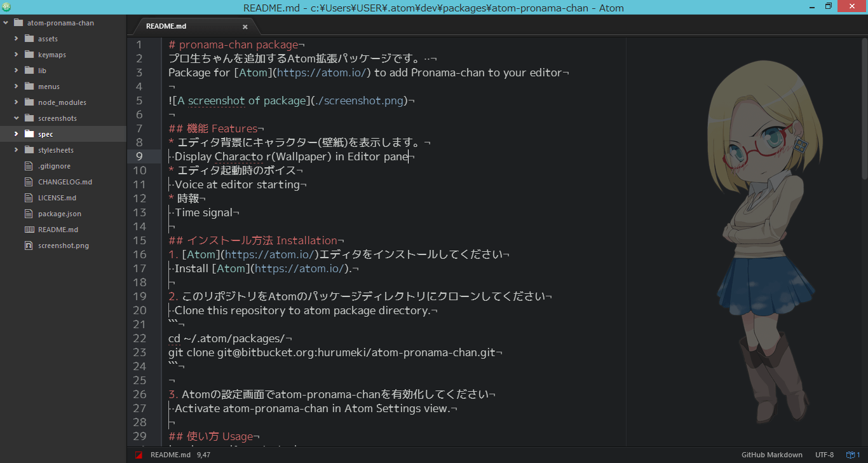Click README.md file name in status bar

point(170,455)
